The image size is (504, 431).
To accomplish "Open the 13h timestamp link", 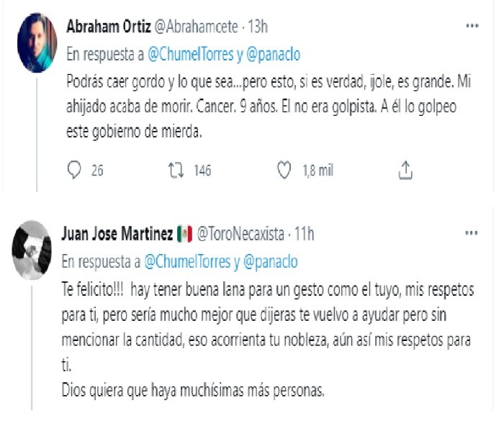I will coord(257,27).
